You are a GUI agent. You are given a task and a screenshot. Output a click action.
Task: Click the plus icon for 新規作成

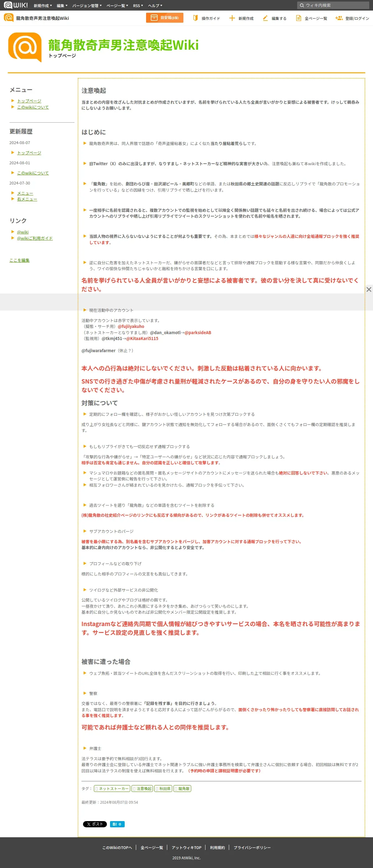pyautogui.click(x=232, y=18)
